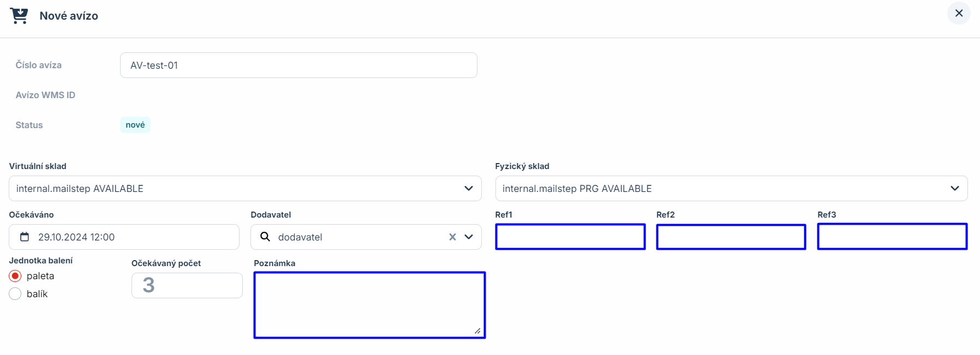Open the Virtuální sklad dropdown
The height and width of the screenshot is (355, 980).
[245, 189]
